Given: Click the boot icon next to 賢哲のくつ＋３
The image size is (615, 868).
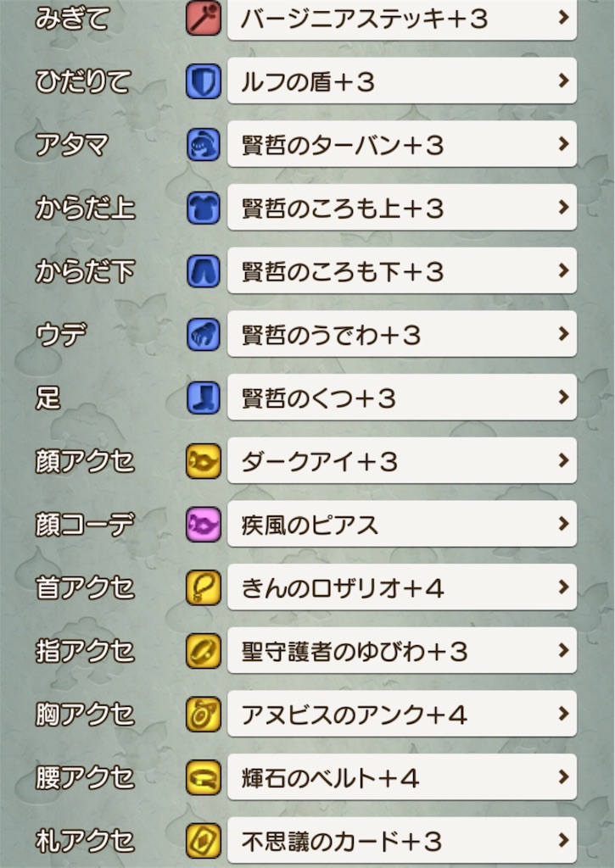Looking at the screenshot, I should point(203,397).
